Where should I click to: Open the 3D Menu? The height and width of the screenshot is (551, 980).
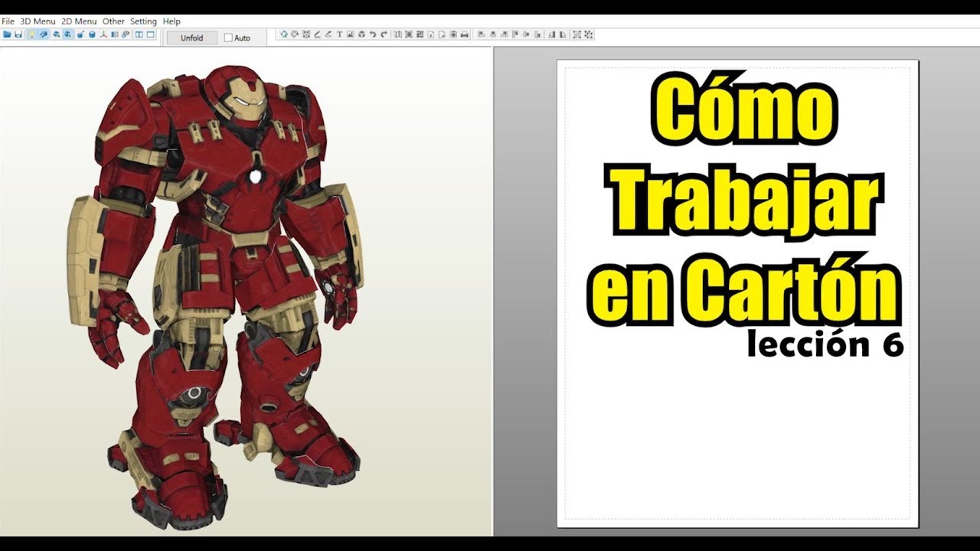coord(38,21)
